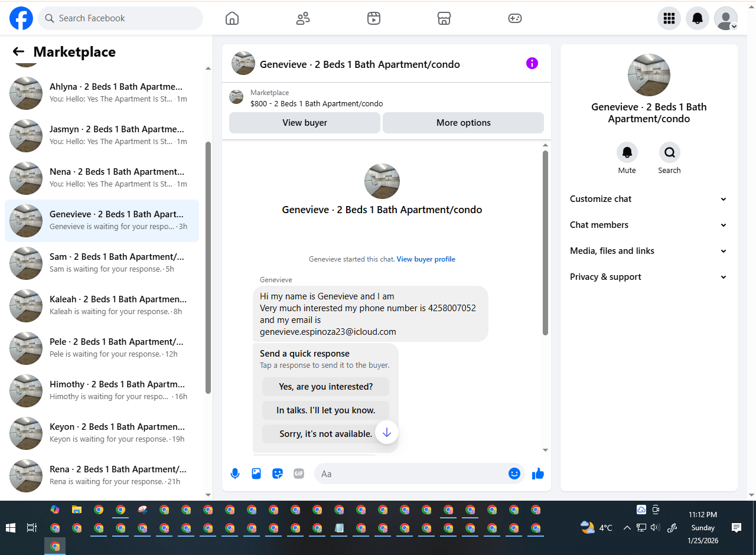
Task: Click the large listing thumbnail in right panel
Action: [x=649, y=75]
